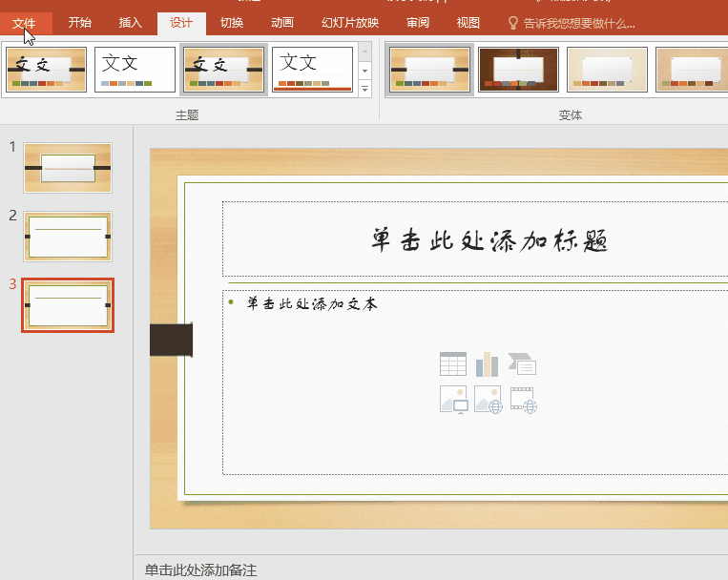Insert a SmartArt graphic via placeholder icon

522,363
